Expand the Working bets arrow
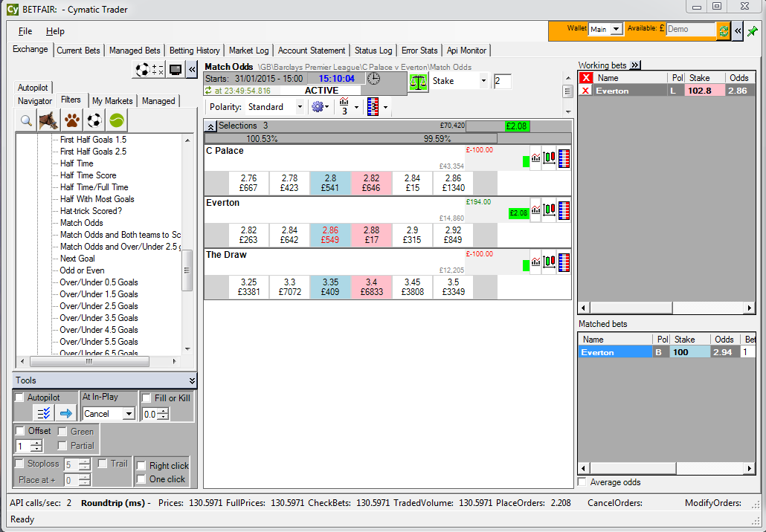This screenshot has height=532, width=766. pos(635,65)
